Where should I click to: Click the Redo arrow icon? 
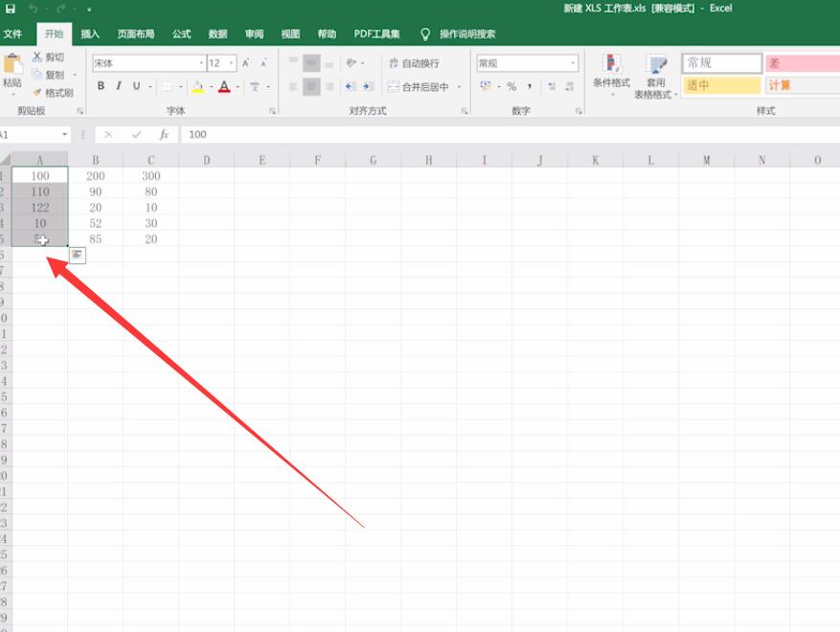(x=60, y=9)
